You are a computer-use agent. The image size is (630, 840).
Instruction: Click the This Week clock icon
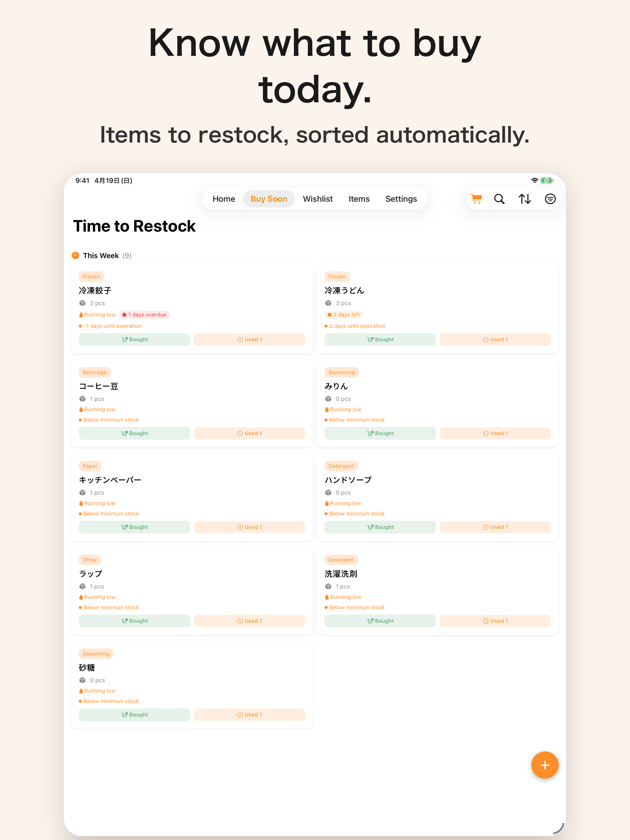(76, 255)
